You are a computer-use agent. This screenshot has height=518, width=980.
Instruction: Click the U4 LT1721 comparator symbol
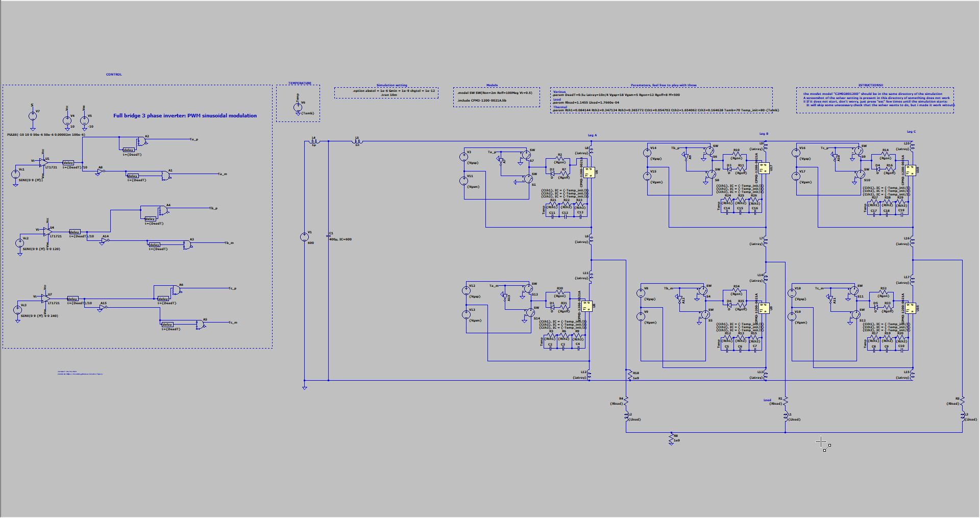[48, 231]
